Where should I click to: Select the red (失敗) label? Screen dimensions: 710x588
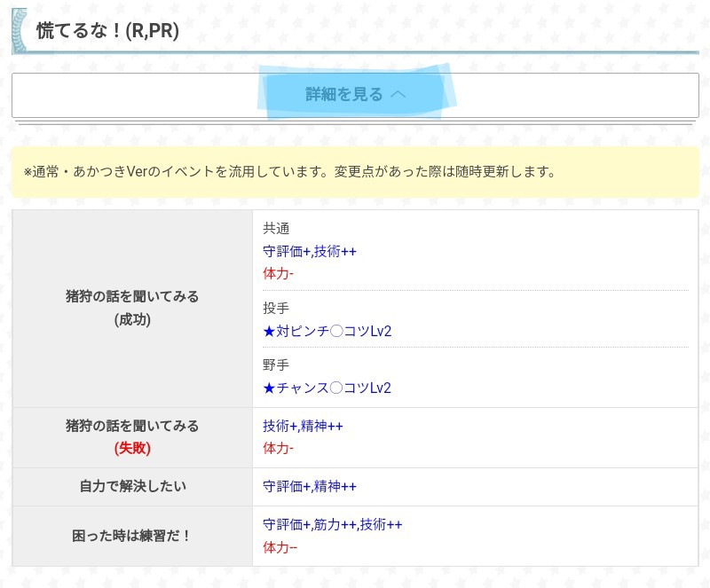pyautogui.click(x=132, y=448)
